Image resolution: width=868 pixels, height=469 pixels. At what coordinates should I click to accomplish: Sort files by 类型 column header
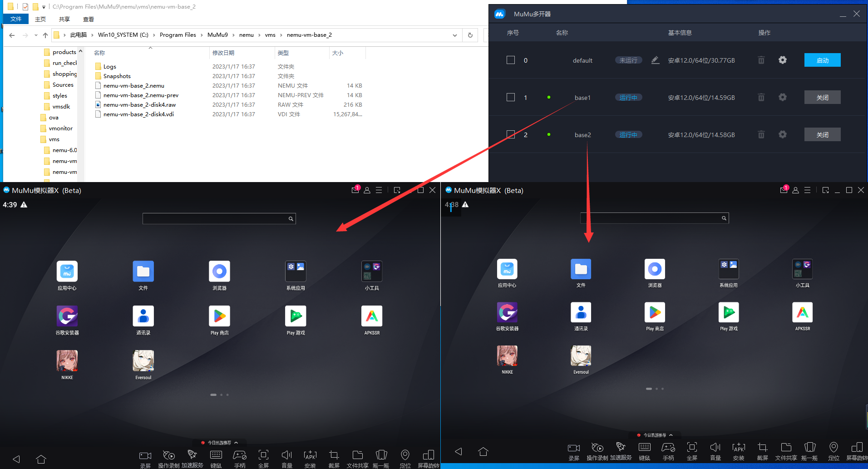click(x=302, y=53)
